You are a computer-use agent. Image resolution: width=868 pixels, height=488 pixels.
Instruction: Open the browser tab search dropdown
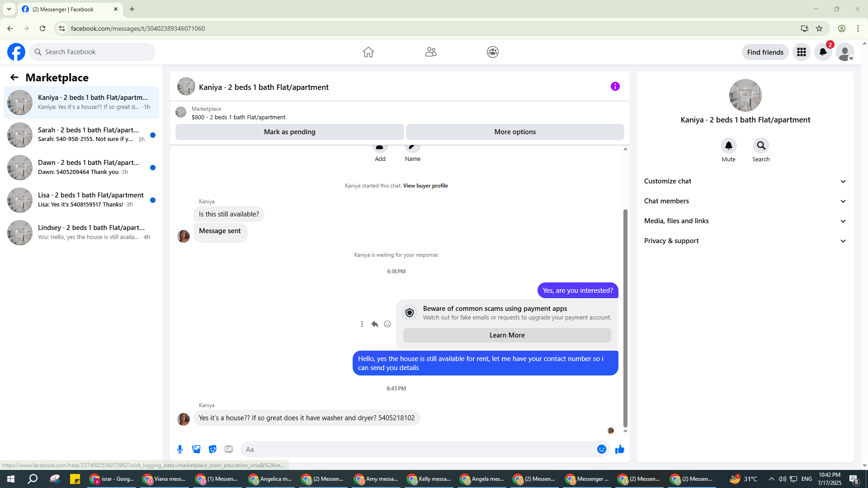[9, 9]
